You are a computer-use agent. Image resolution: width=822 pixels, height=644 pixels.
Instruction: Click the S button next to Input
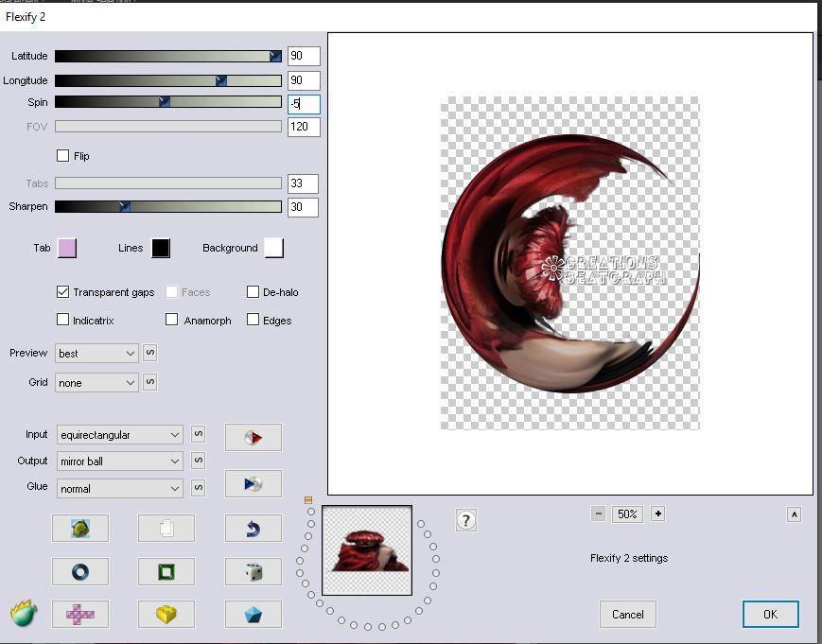point(198,434)
